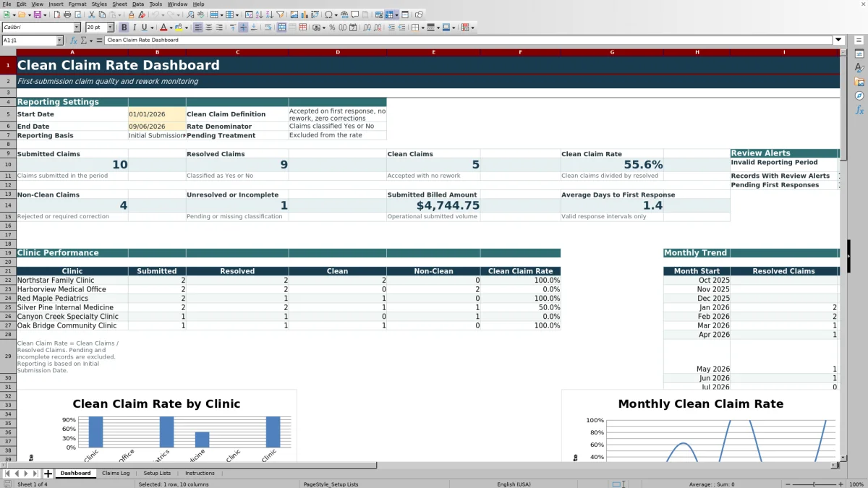Open the Tools menu
Image resolution: width=868 pixels, height=488 pixels.
pos(156,4)
